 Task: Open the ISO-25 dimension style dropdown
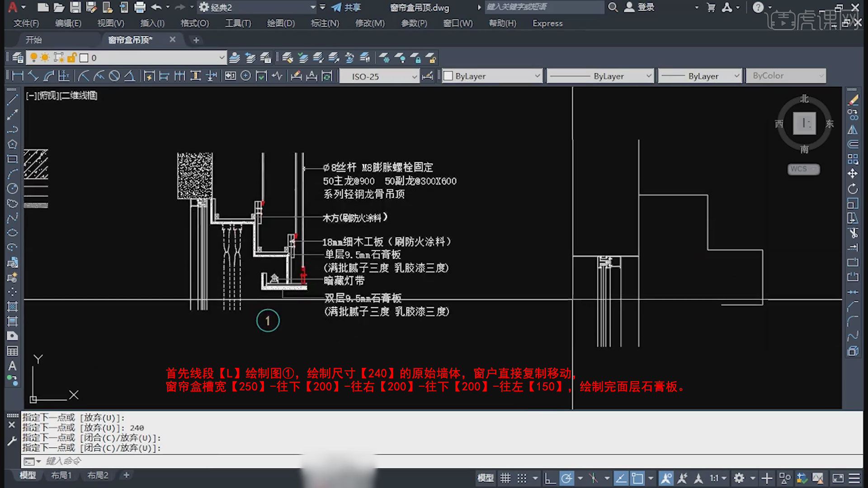click(379, 76)
